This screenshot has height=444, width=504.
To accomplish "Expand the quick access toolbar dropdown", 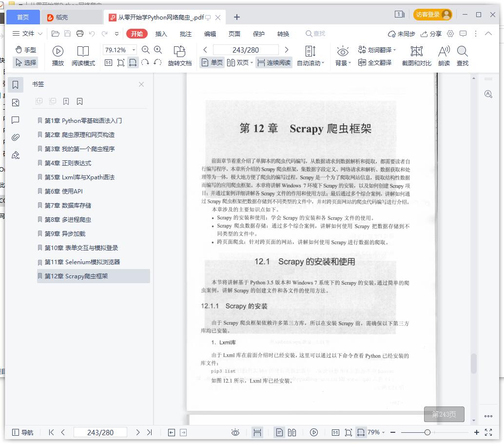I will (116, 34).
